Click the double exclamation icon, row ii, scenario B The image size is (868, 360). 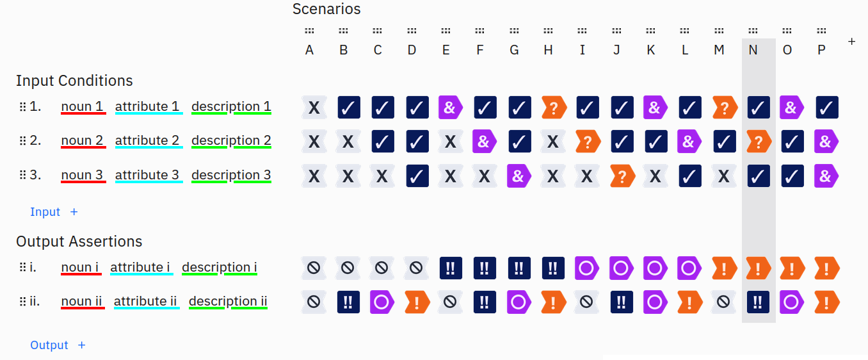348,302
